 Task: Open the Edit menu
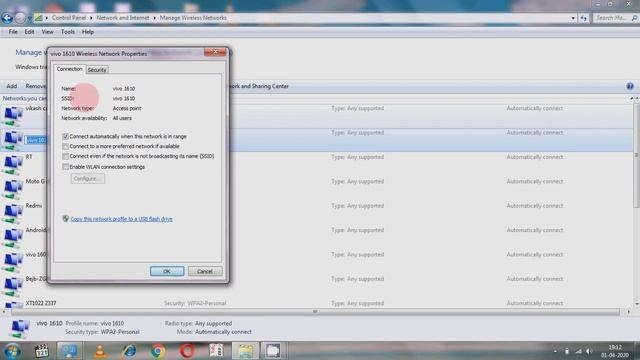[29, 32]
